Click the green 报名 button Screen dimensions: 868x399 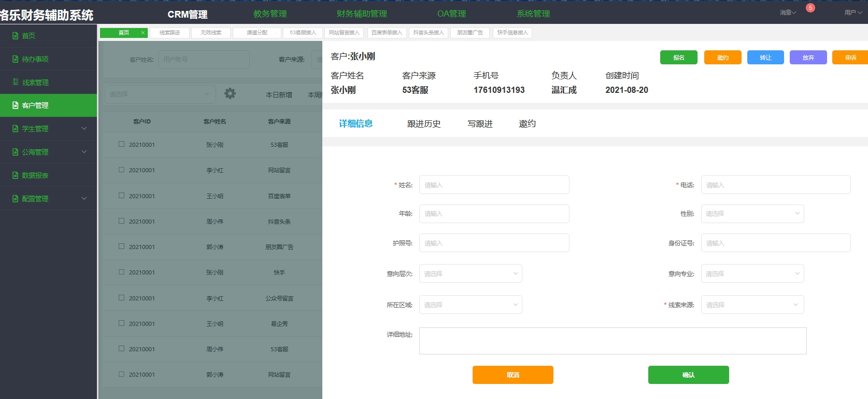(679, 58)
